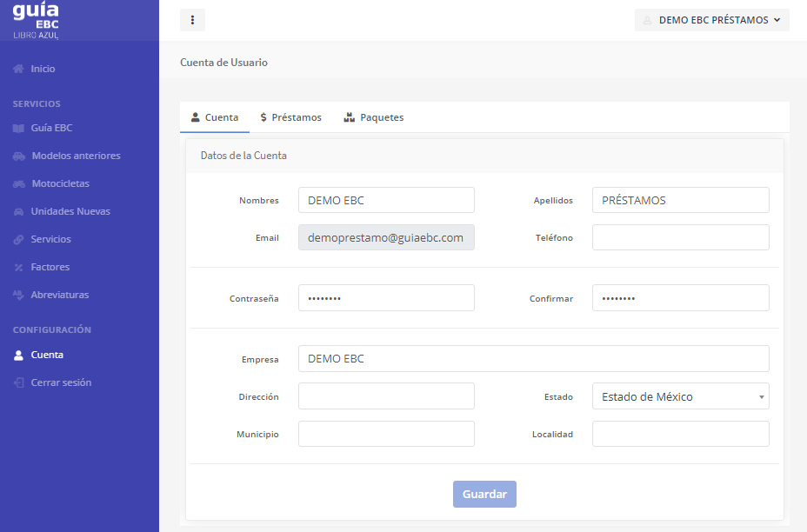Click the motorcycle icon for Motocicletas

tap(18, 184)
